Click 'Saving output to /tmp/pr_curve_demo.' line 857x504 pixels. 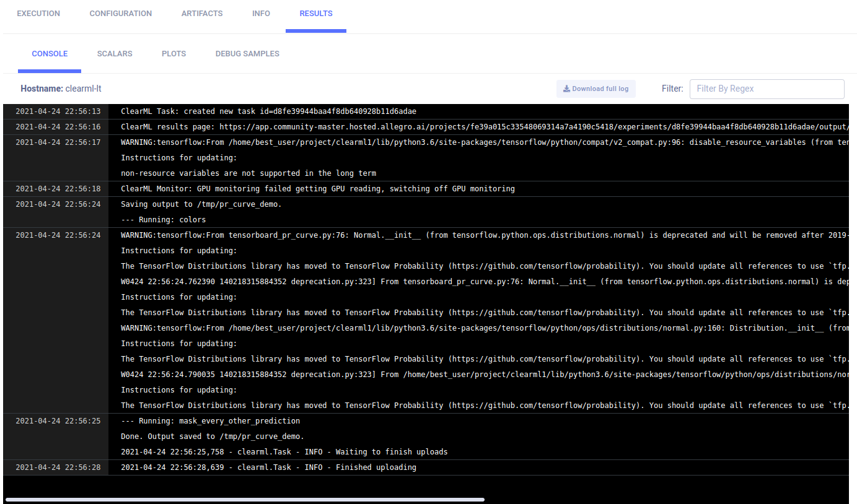201,204
